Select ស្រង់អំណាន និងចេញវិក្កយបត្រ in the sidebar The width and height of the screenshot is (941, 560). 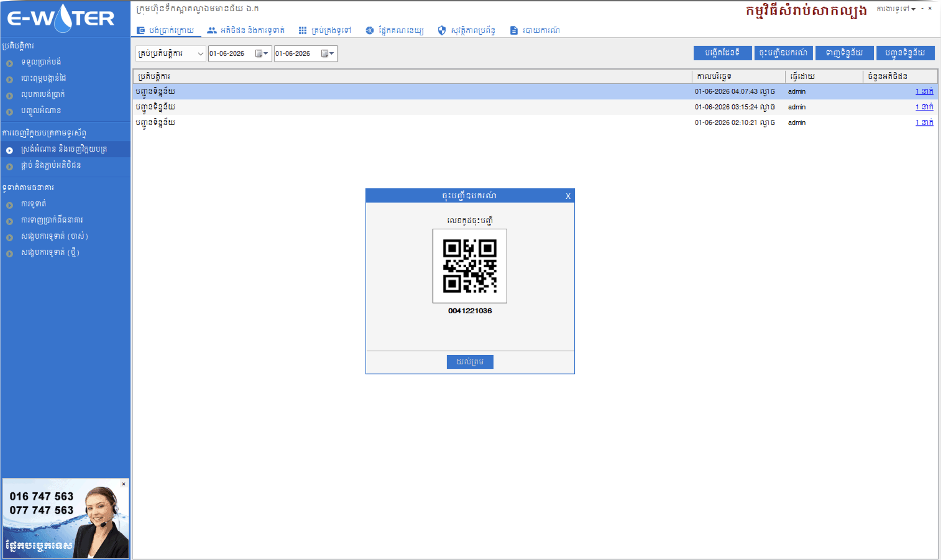click(64, 149)
